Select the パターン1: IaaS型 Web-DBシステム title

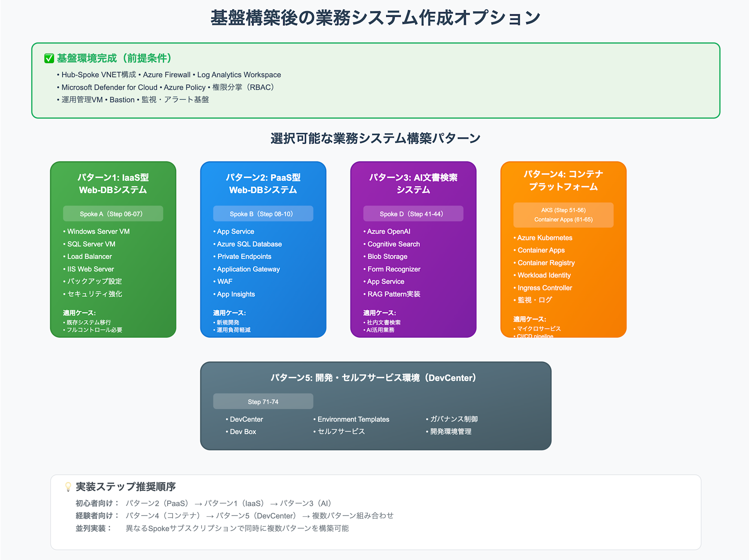point(113,184)
